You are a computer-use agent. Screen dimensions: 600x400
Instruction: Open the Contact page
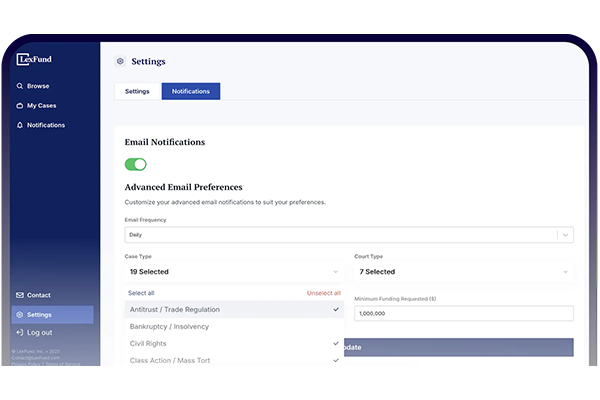click(x=33, y=295)
